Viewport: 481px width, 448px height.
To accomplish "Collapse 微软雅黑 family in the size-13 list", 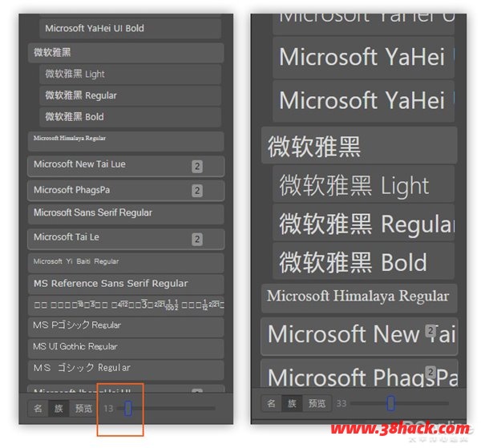I will point(126,53).
